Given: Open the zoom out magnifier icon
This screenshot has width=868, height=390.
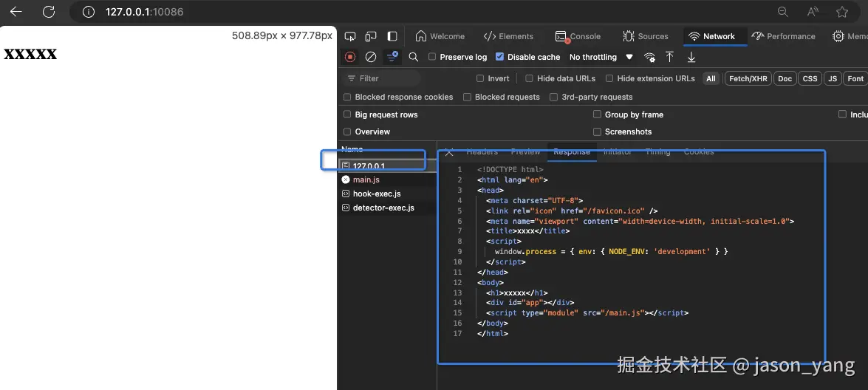Looking at the screenshot, I should tap(783, 12).
